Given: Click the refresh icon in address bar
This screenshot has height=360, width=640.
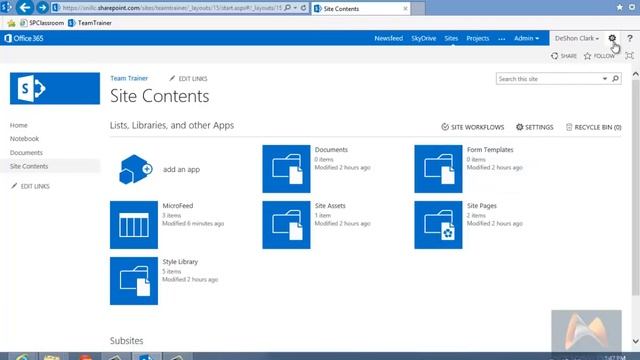Looking at the screenshot, I should click(303, 8).
